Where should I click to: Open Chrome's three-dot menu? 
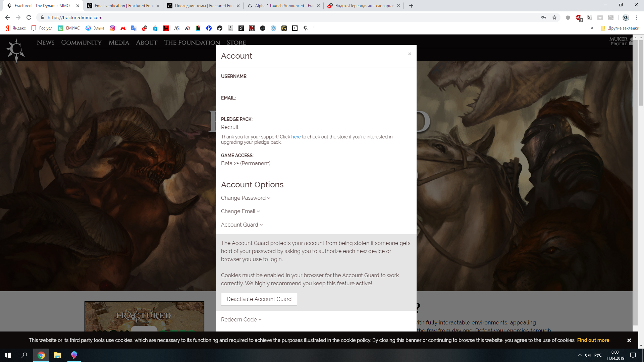tap(637, 17)
